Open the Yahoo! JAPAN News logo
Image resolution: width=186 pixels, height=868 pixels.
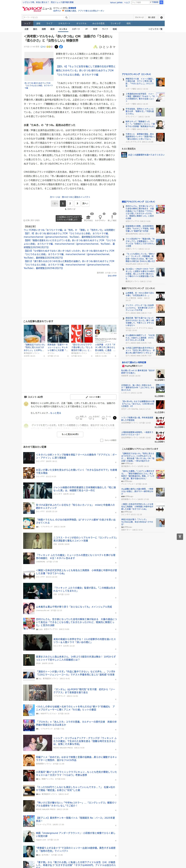[x=37, y=9]
